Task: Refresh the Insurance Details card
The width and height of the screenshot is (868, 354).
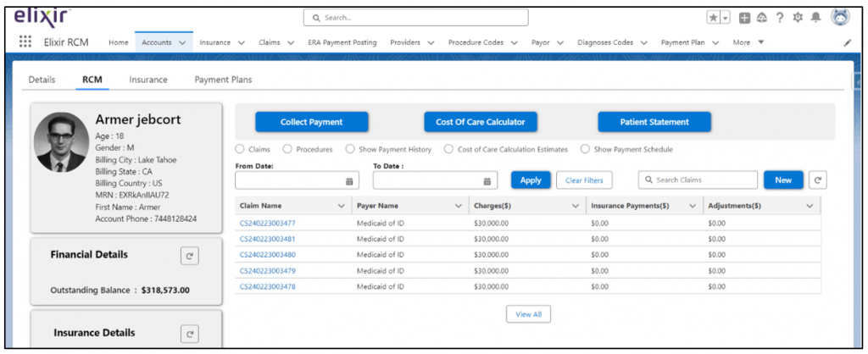Action: [x=191, y=334]
